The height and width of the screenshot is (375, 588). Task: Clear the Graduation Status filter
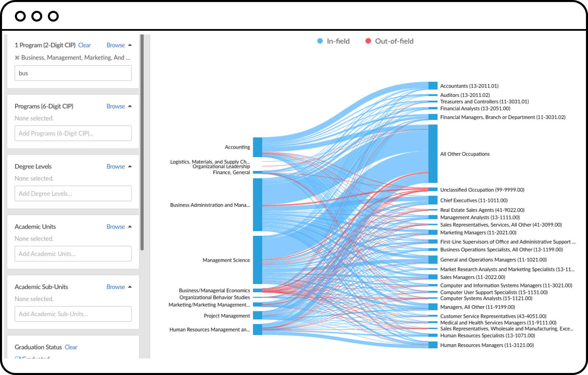pyautogui.click(x=71, y=347)
